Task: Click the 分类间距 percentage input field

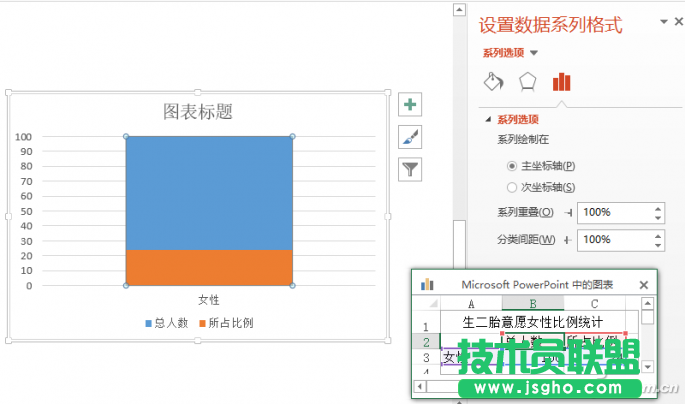Action: coord(612,240)
